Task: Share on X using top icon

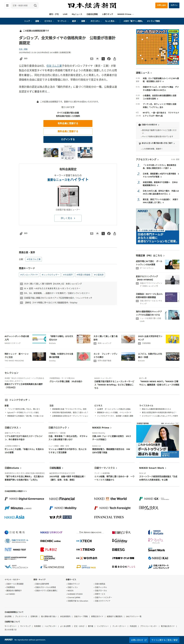Action: tap(103, 59)
